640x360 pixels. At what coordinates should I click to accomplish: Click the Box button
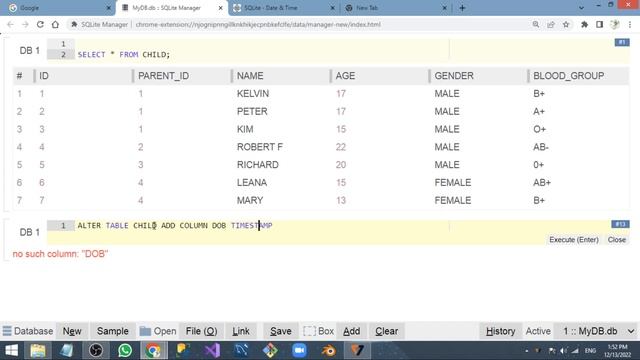pyautogui.click(x=318, y=331)
